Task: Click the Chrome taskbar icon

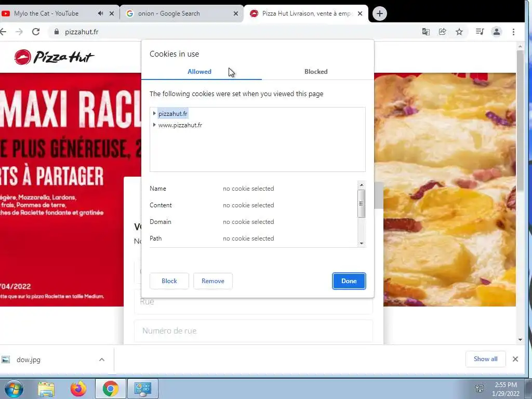Action: [111, 389]
